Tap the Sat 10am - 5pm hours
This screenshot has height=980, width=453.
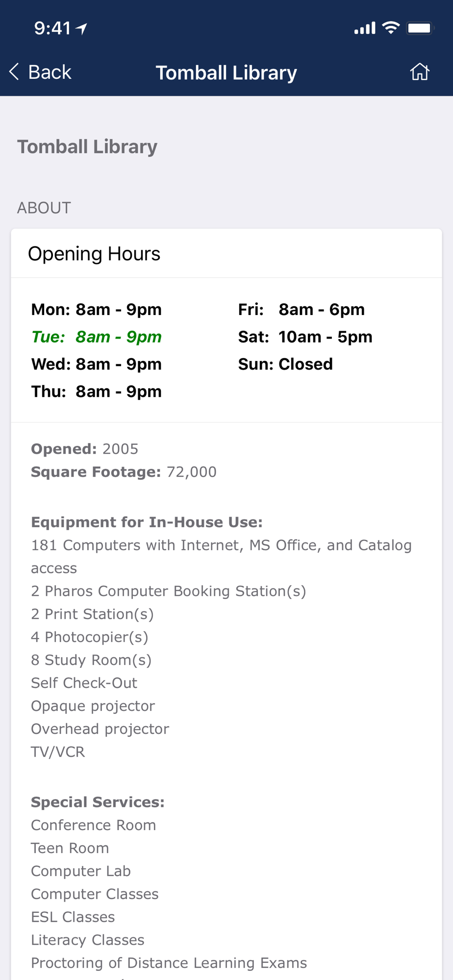tap(305, 337)
